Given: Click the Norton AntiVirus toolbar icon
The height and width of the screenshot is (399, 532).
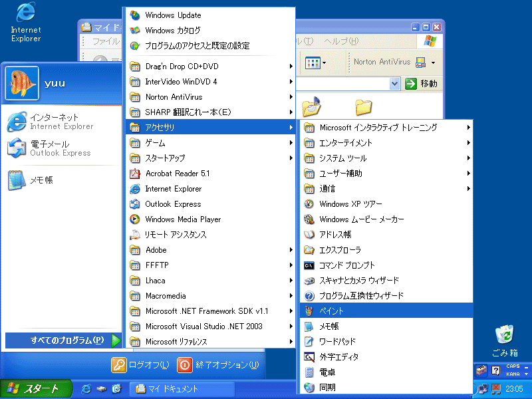Looking at the screenshot, I should click(x=421, y=63).
